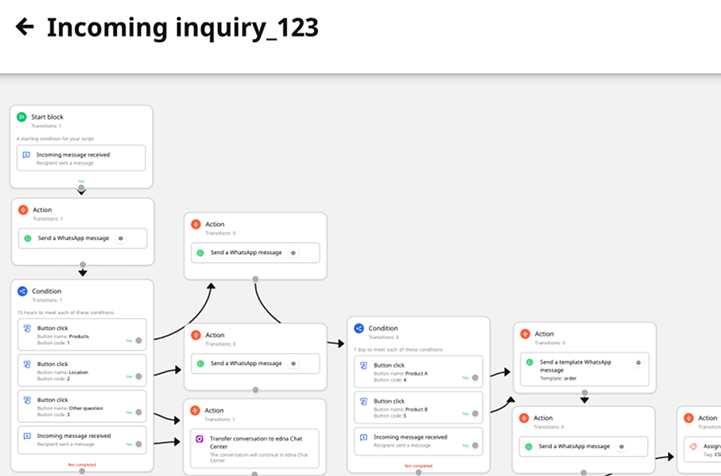Click orange icon of the template message Action block

[x=525, y=334]
